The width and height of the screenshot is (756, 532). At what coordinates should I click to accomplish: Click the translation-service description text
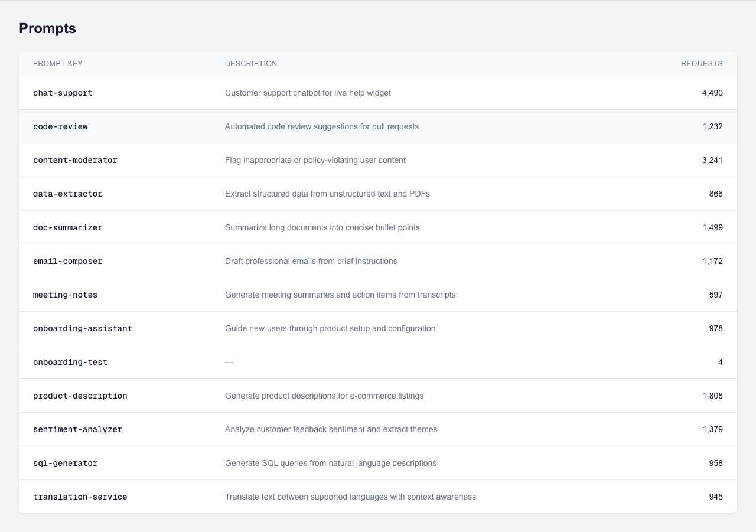pos(350,497)
